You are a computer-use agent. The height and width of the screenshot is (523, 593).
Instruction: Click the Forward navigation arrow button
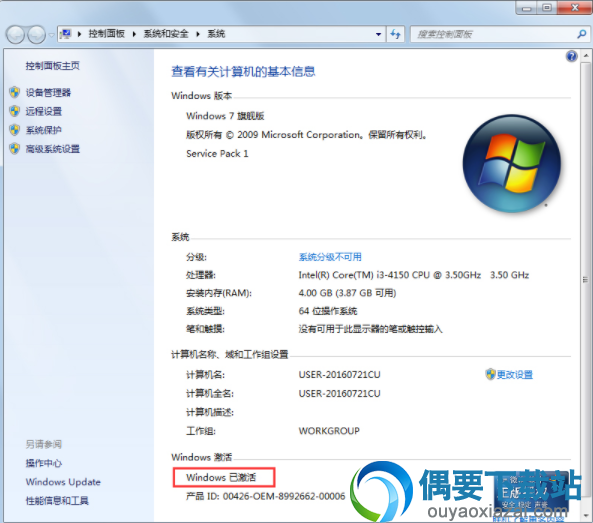coord(37,35)
